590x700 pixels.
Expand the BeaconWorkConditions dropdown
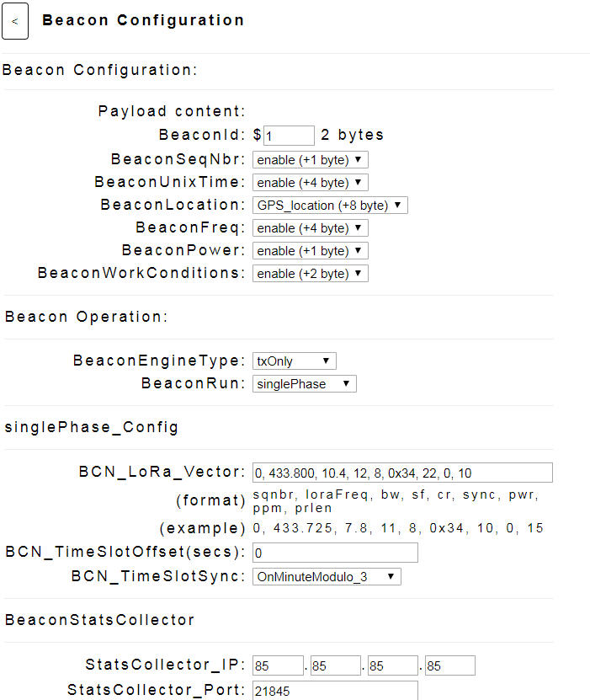pos(311,274)
